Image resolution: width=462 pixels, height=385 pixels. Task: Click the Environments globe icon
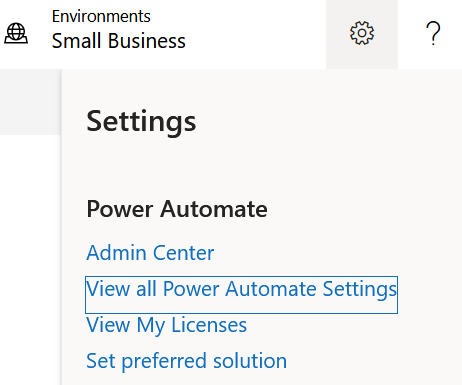[x=16, y=33]
